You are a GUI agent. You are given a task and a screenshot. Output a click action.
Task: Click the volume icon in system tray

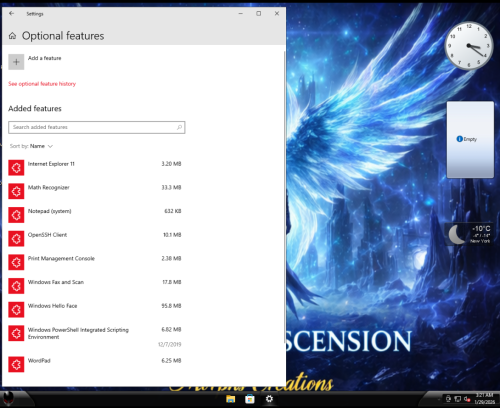tap(467, 399)
